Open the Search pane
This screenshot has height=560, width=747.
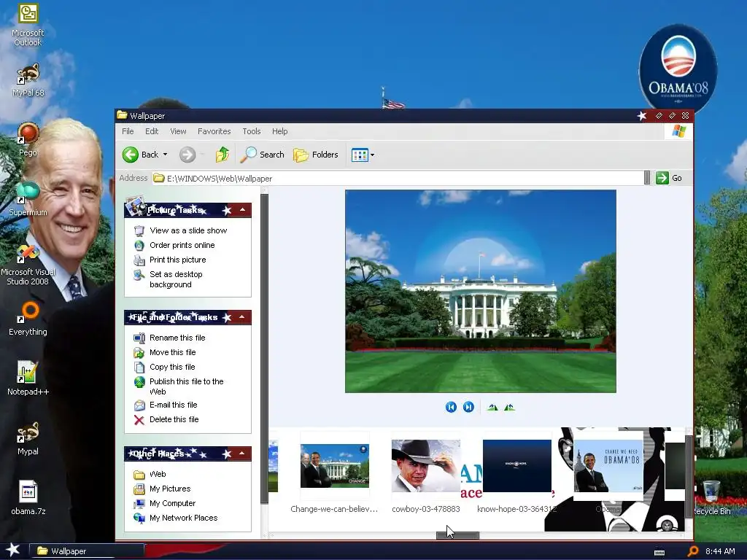262,155
